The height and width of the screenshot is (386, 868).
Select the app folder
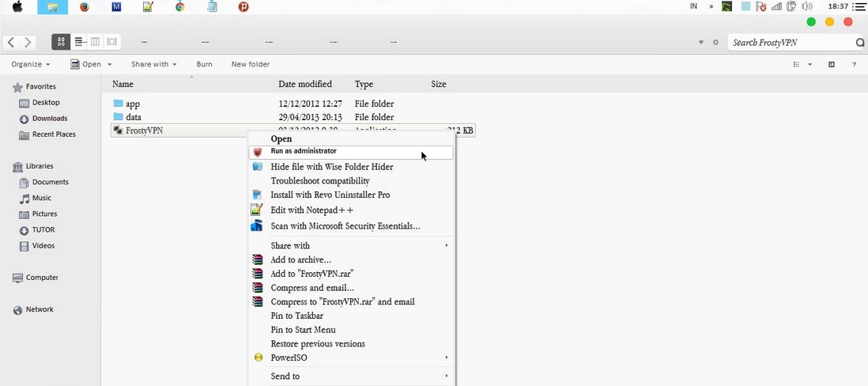126,104
